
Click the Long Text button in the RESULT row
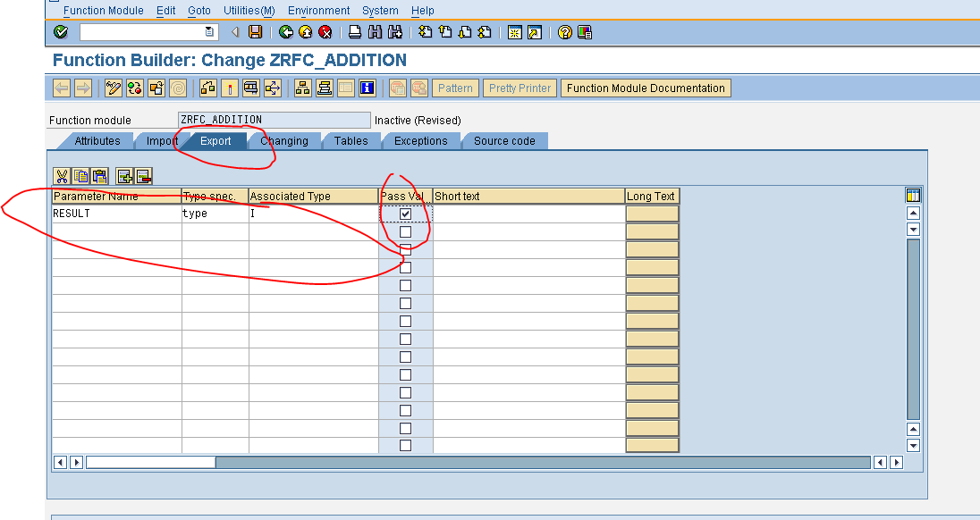pos(652,214)
